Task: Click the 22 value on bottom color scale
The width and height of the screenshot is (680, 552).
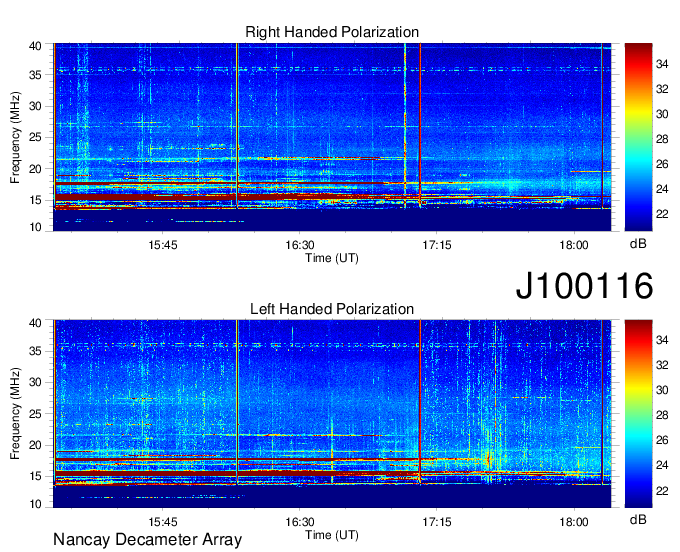Action: tap(662, 490)
